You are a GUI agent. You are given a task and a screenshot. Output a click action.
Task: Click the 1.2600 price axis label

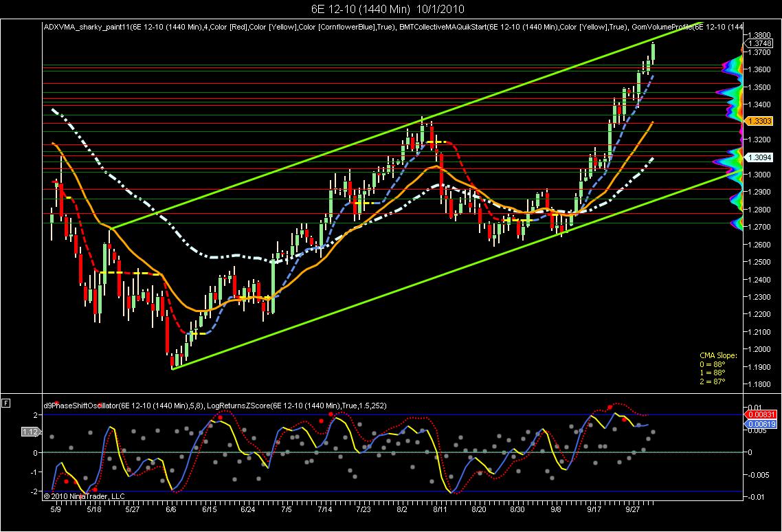point(759,245)
